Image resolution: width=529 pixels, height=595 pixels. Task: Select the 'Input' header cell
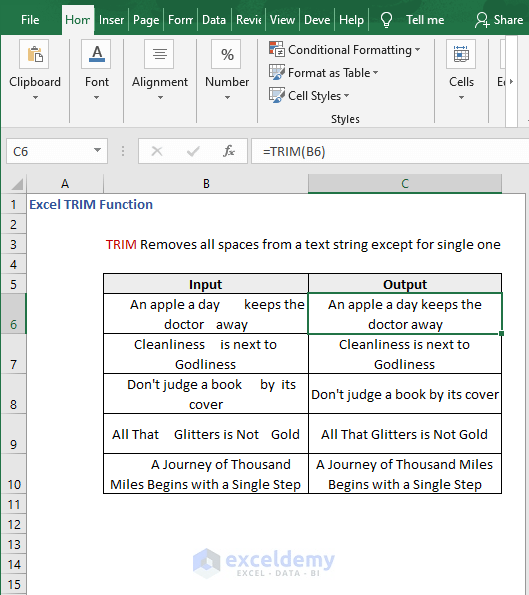[206, 284]
